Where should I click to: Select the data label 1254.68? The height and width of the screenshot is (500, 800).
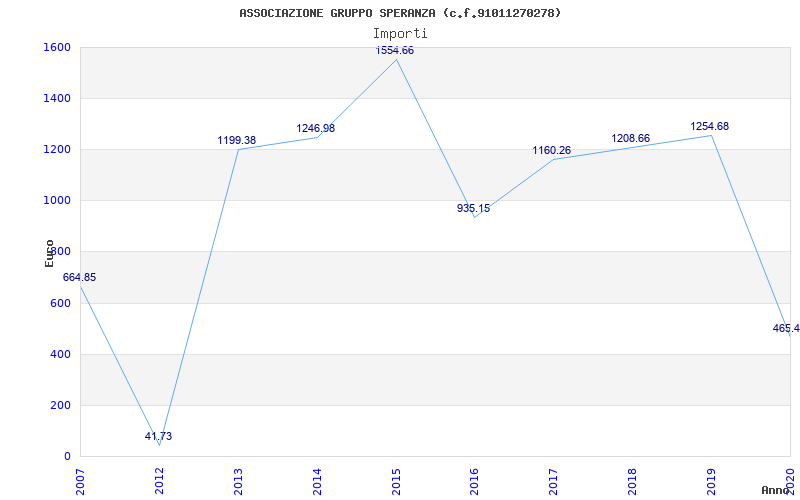710,127
